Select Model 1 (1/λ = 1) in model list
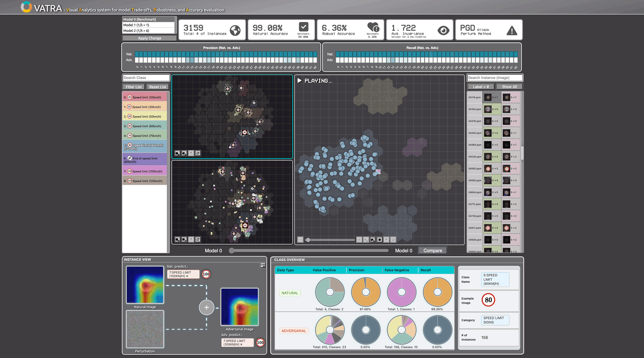This screenshot has width=644, height=358. (148, 25)
